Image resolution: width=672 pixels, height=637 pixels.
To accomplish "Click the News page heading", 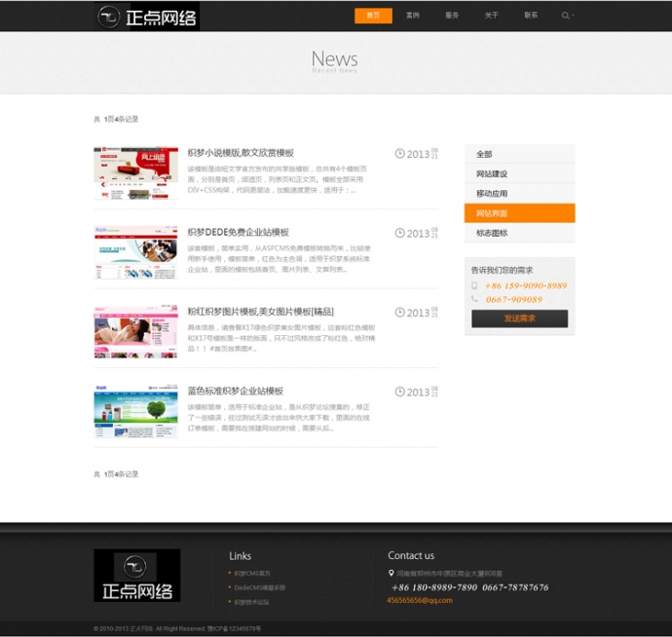I will (x=335, y=58).
